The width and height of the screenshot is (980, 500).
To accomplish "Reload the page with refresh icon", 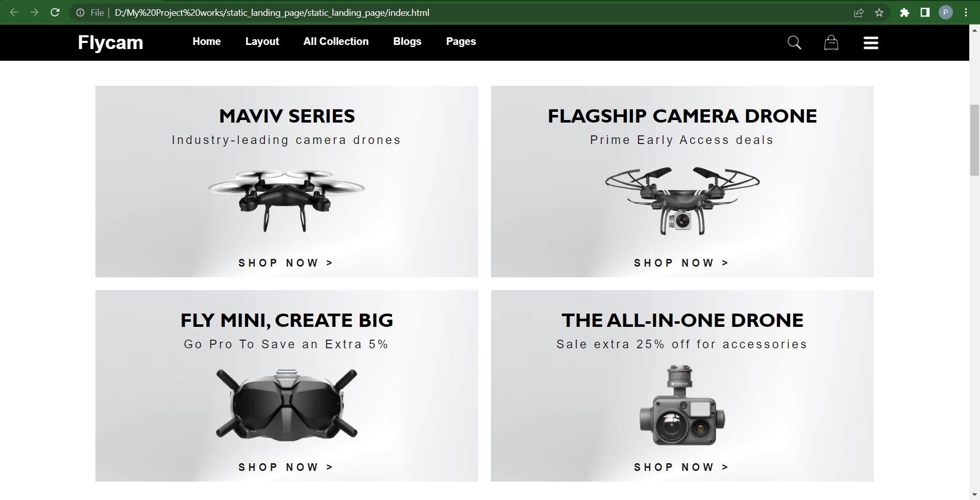I will 55,12.
